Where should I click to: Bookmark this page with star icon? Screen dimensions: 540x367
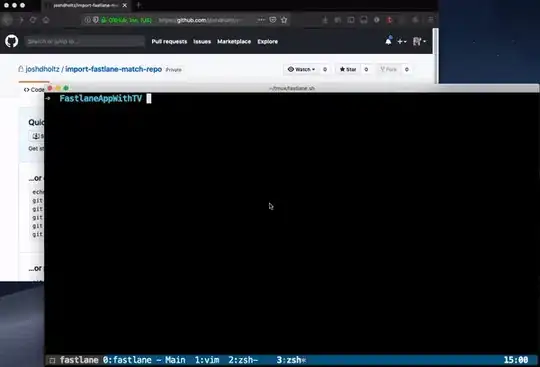pos(284,20)
